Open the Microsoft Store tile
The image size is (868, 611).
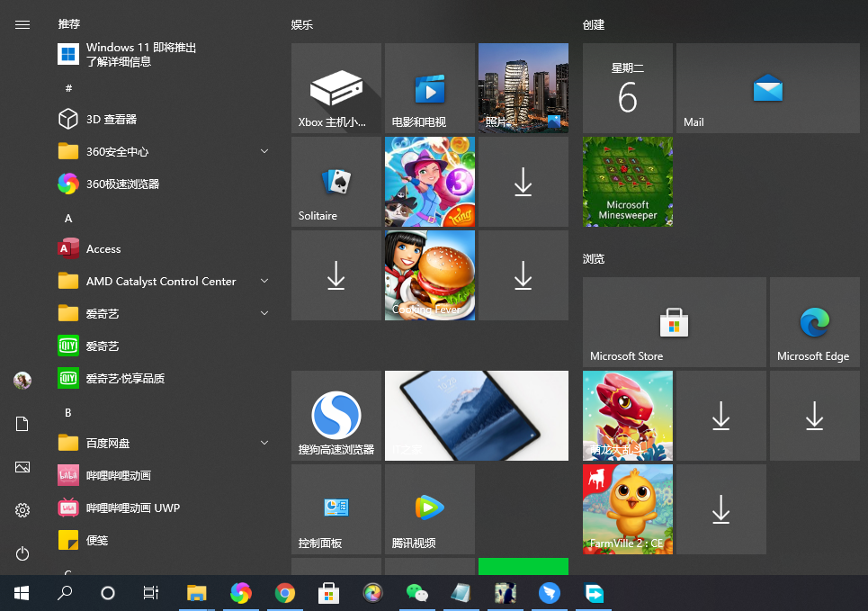pyautogui.click(x=672, y=322)
